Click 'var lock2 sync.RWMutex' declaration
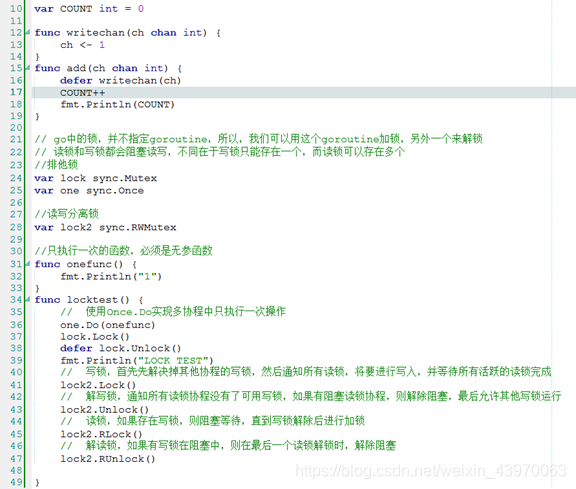Screen dimensions: 576x489 coord(105,227)
